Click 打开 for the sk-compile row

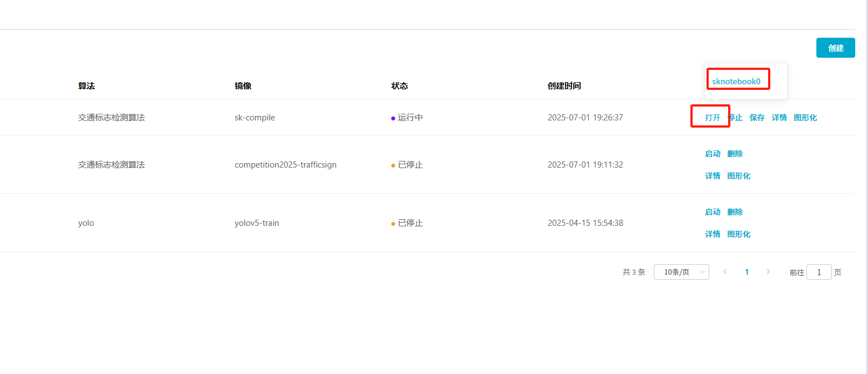[x=713, y=118]
